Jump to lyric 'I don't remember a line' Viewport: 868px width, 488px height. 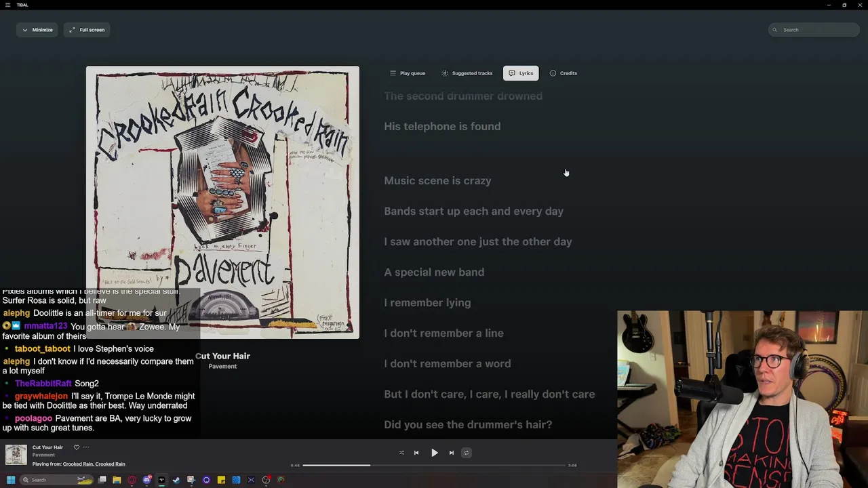(x=443, y=333)
